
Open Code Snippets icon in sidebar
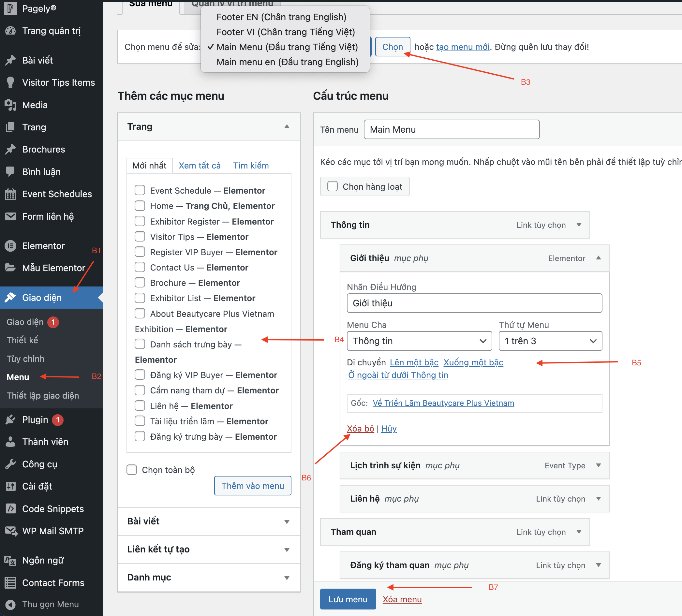coord(10,508)
